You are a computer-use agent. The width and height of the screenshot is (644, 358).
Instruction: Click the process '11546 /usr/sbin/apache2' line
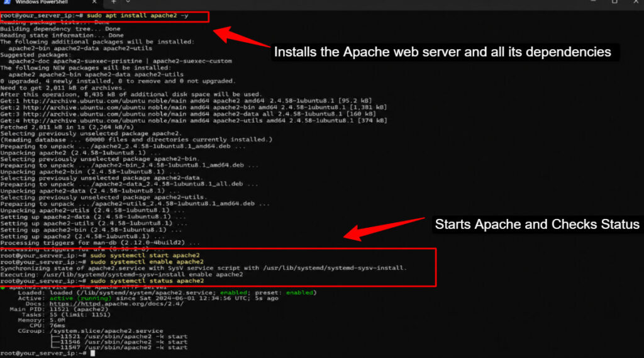pos(119,342)
